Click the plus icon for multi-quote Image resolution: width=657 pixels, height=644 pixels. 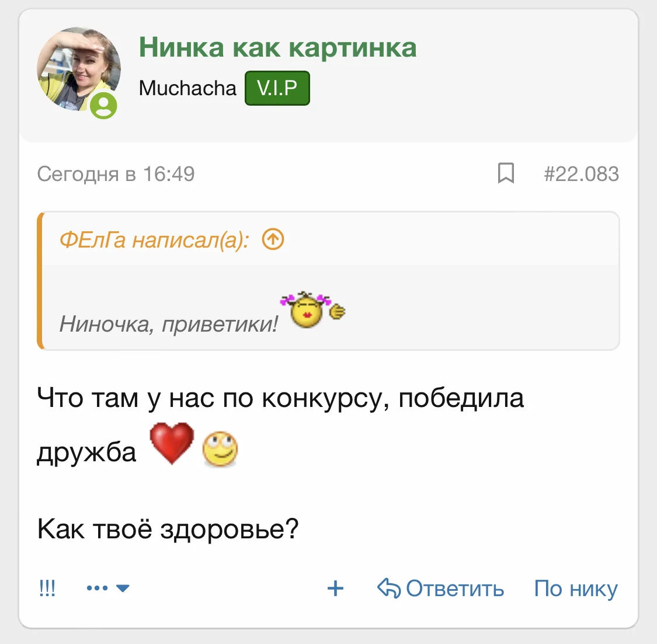(335, 588)
